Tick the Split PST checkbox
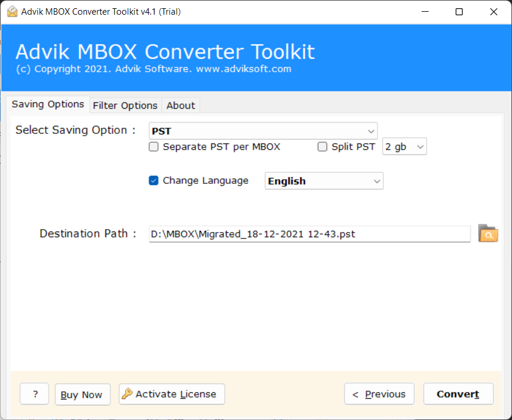The image size is (512, 420). pyautogui.click(x=322, y=147)
